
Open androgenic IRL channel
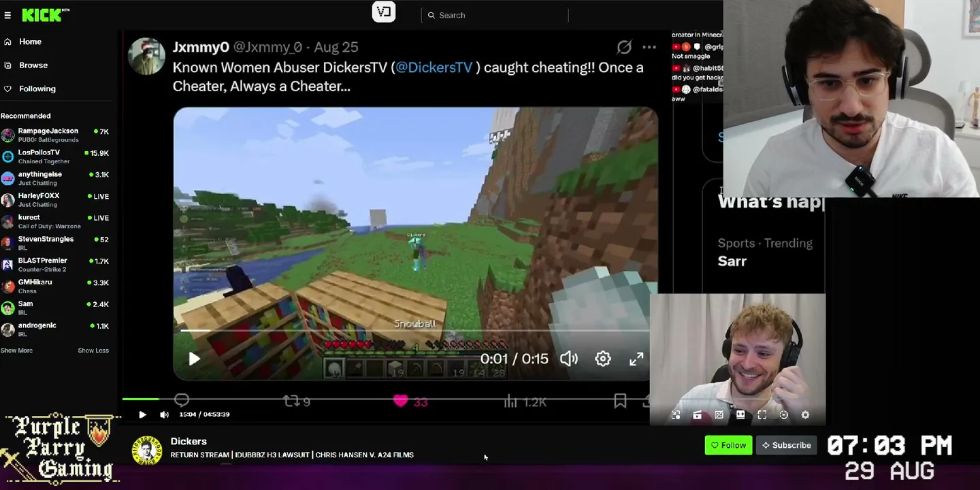[x=55, y=329]
